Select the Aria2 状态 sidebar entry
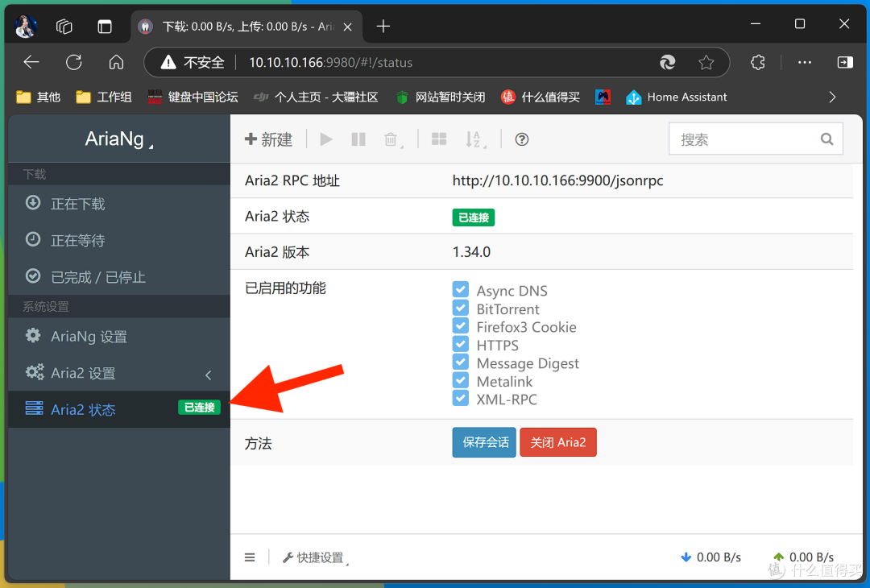Screen dimensions: 870x588 coord(81,409)
